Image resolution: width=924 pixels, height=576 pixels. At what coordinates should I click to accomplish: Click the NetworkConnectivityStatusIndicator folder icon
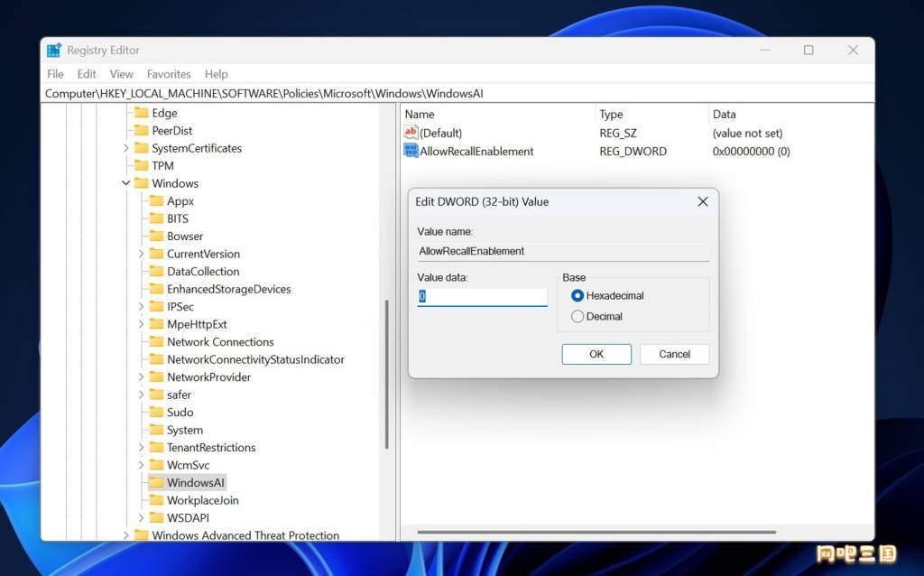pyautogui.click(x=156, y=359)
